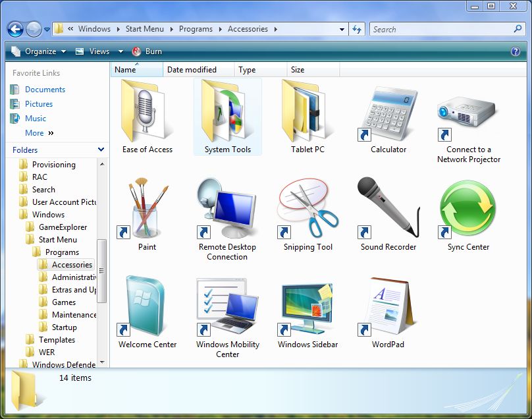Select User Account Pictures folder
Screen dimensions: 532x419
(x=58, y=202)
